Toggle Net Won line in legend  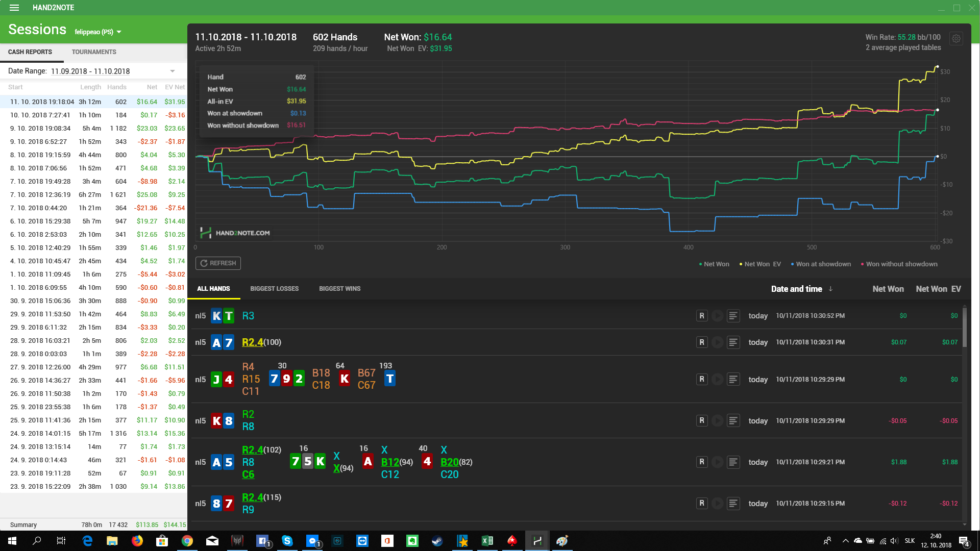[x=714, y=264]
